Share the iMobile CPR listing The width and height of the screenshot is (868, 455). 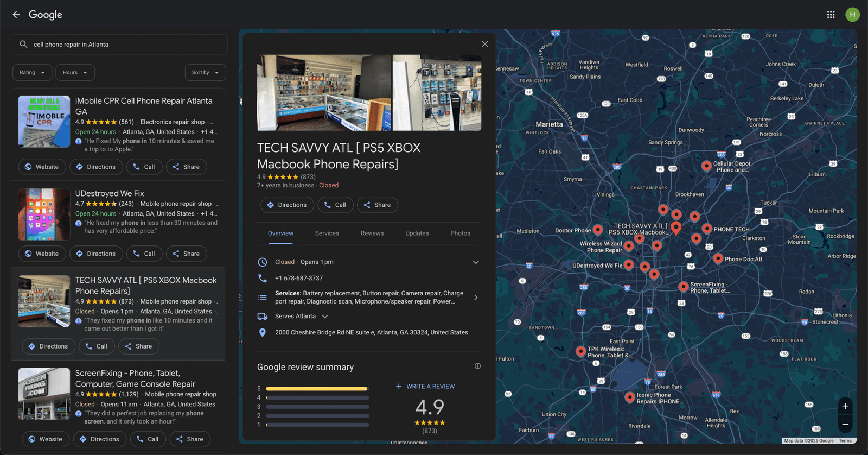pos(186,167)
